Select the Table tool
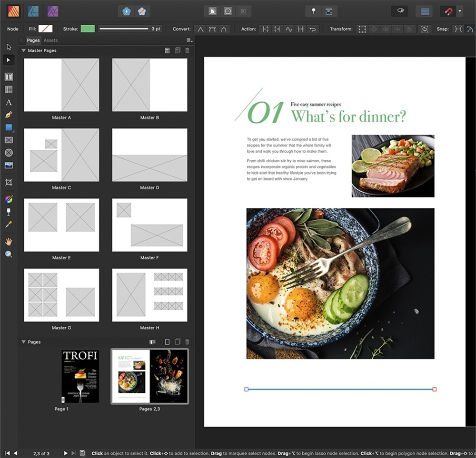This screenshot has height=458, width=476. (9, 89)
